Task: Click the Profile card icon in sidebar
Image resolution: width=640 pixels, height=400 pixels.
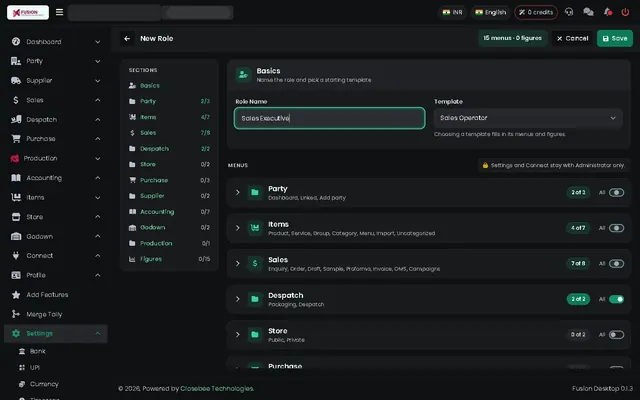Action: point(16,275)
